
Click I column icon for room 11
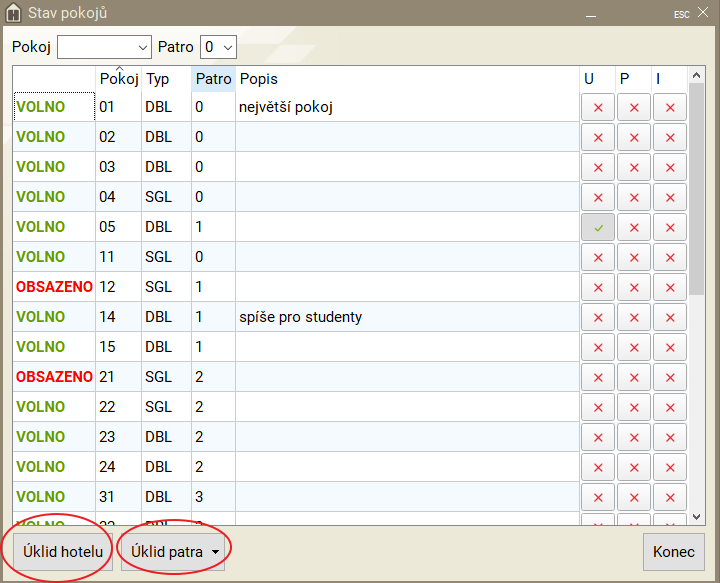670,257
